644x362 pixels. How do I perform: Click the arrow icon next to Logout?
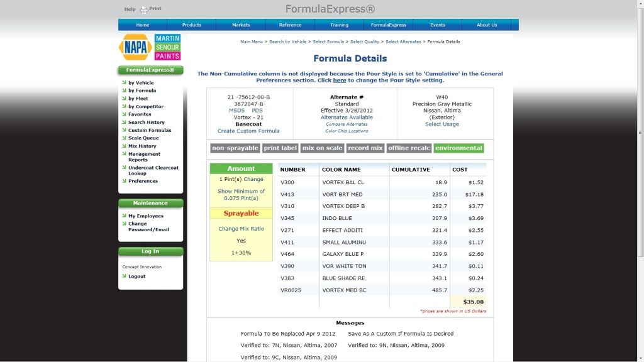tap(124, 276)
